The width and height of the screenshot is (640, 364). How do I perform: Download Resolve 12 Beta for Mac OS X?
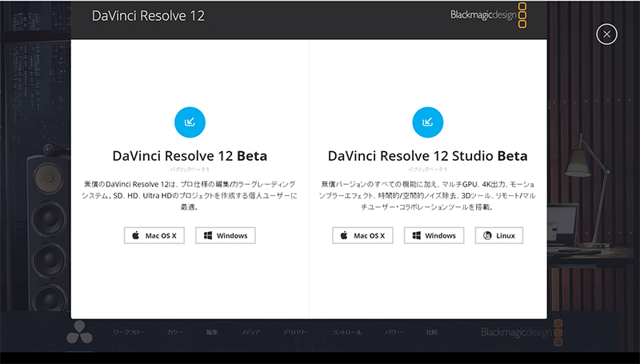155,236
